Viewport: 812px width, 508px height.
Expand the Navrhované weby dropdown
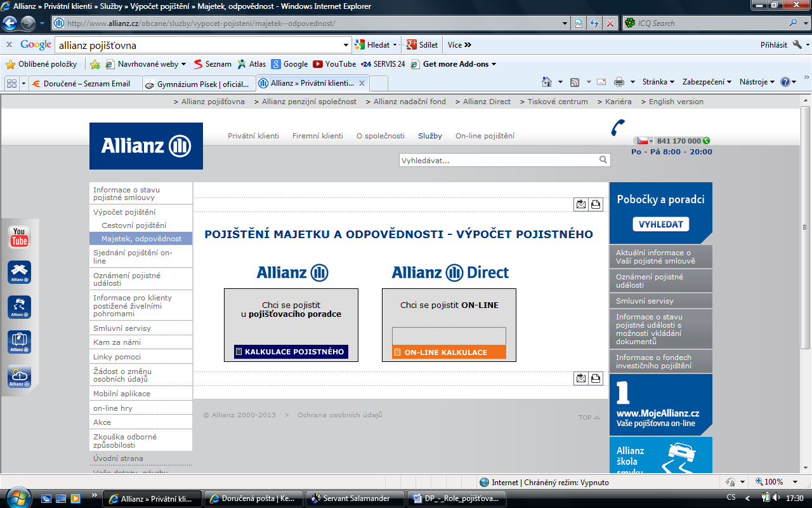[183, 64]
